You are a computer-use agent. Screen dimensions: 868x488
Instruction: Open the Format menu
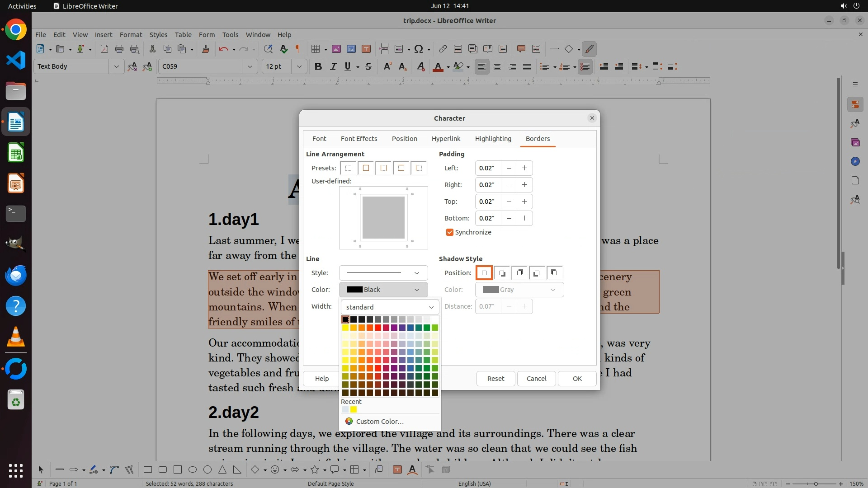point(131,34)
